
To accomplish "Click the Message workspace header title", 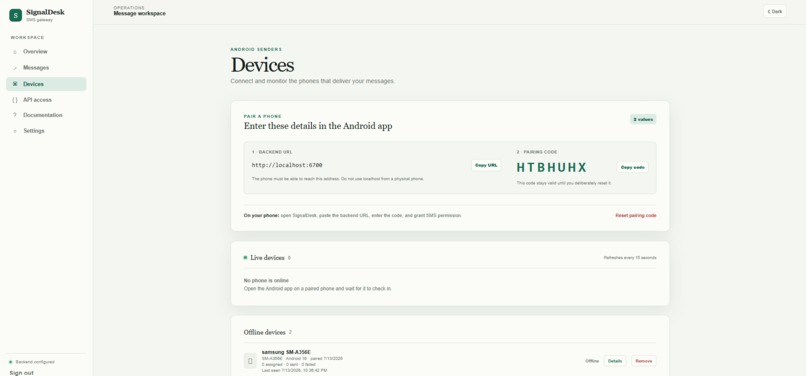I will (139, 13).
